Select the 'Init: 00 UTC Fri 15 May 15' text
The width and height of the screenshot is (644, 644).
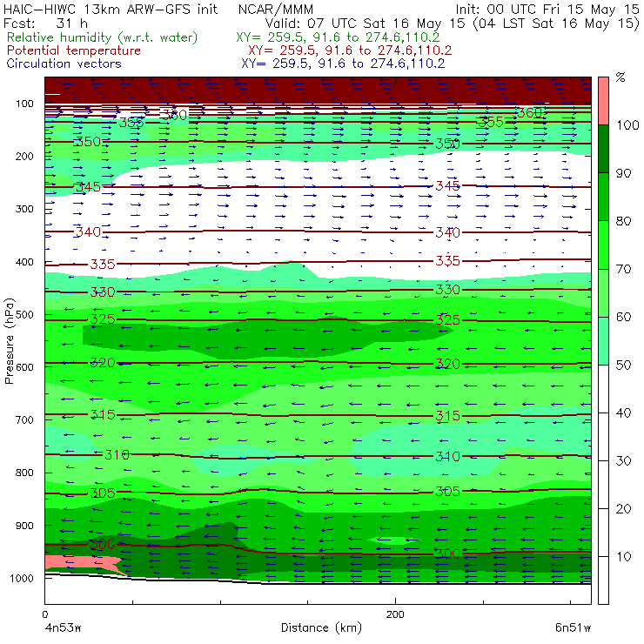[x=547, y=10]
